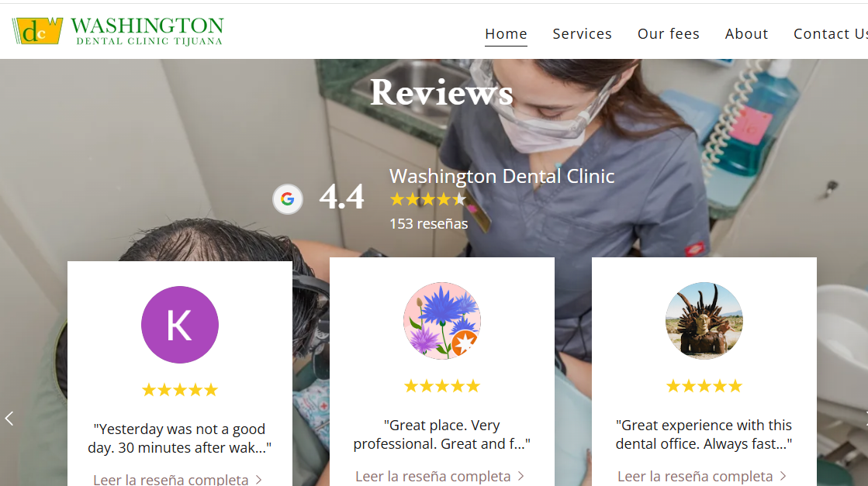Click five stars under the flower avatar
Screen dimensions: 868x486
441,386
